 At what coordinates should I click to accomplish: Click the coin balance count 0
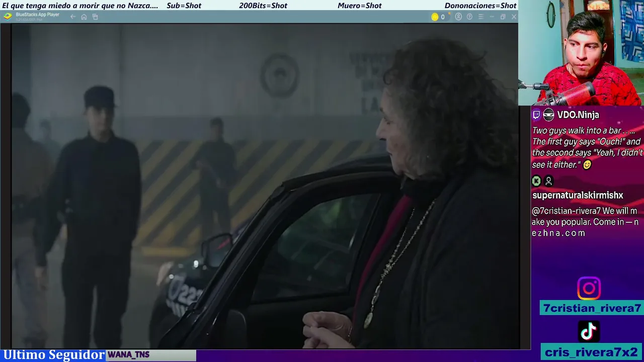pos(443,17)
